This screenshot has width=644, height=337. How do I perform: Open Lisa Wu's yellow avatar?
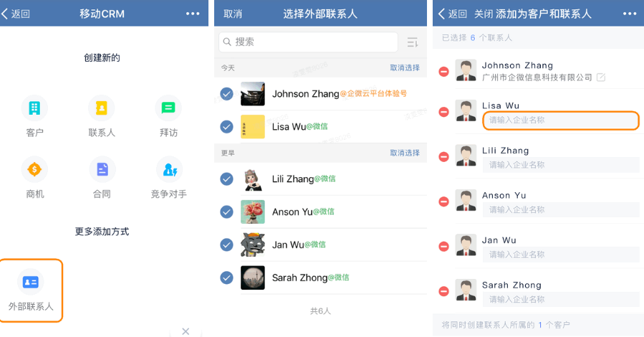point(253,127)
